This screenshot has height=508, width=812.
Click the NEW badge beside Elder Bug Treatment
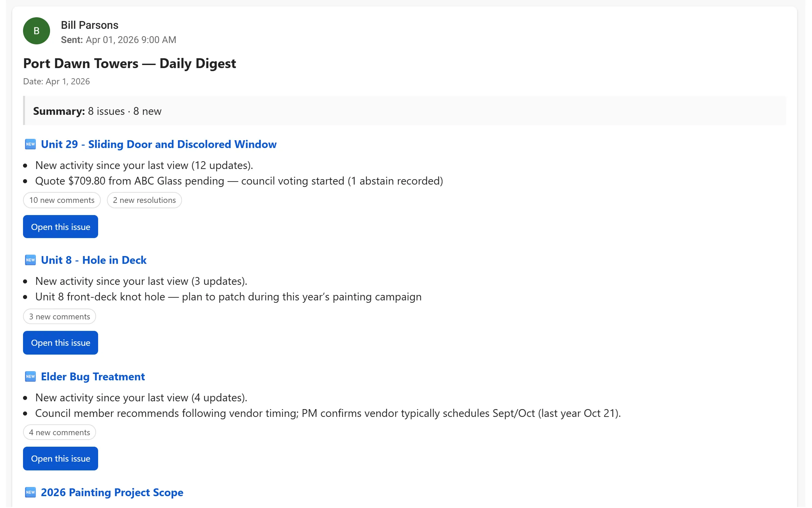30,377
